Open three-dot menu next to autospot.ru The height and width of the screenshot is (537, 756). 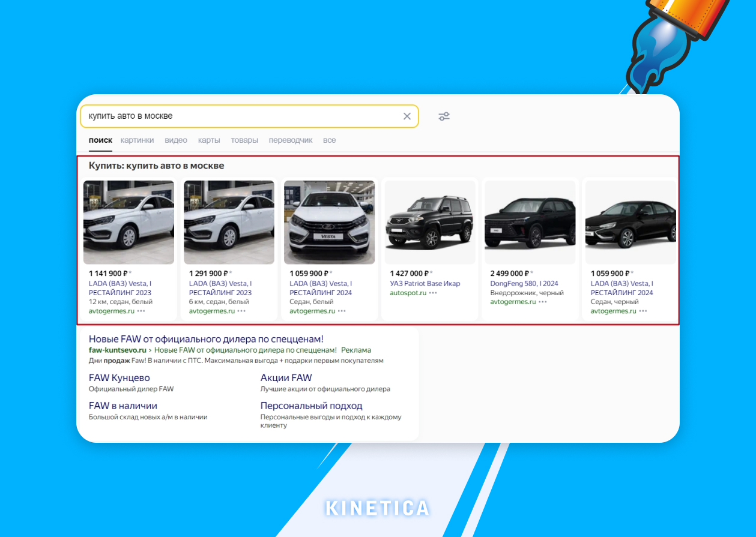coord(433,293)
